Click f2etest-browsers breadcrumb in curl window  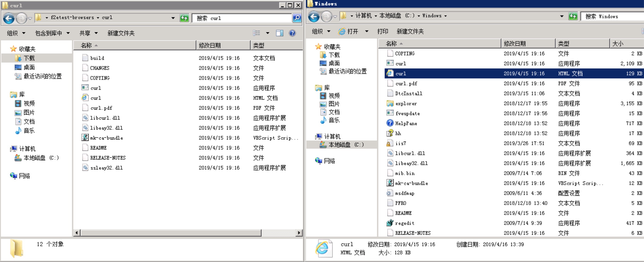(x=72, y=17)
